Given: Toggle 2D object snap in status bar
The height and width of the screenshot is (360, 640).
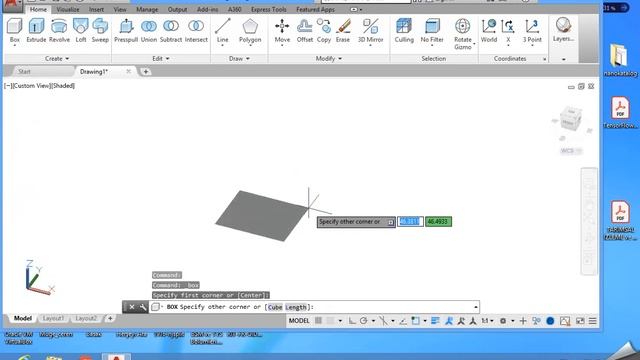Looking at the screenshot, I should 415,321.
